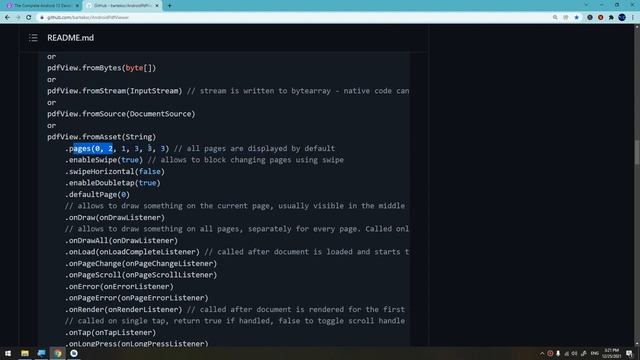Click the ENG language indicator

[x=595, y=353]
